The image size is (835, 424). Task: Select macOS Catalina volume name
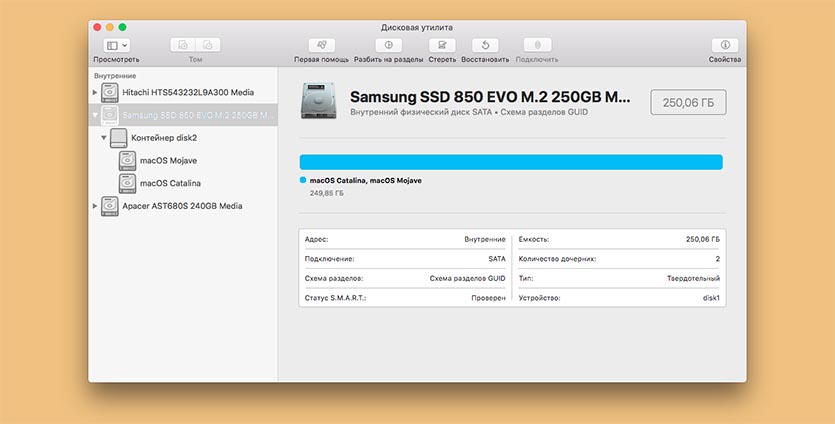(x=170, y=183)
